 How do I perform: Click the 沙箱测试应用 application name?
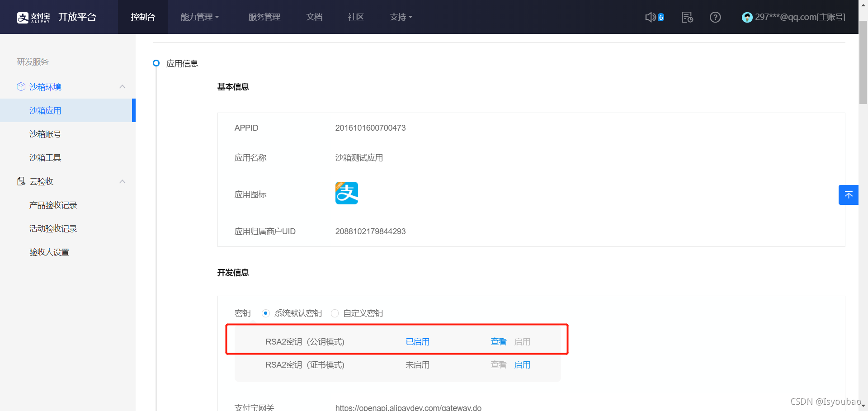(x=359, y=158)
